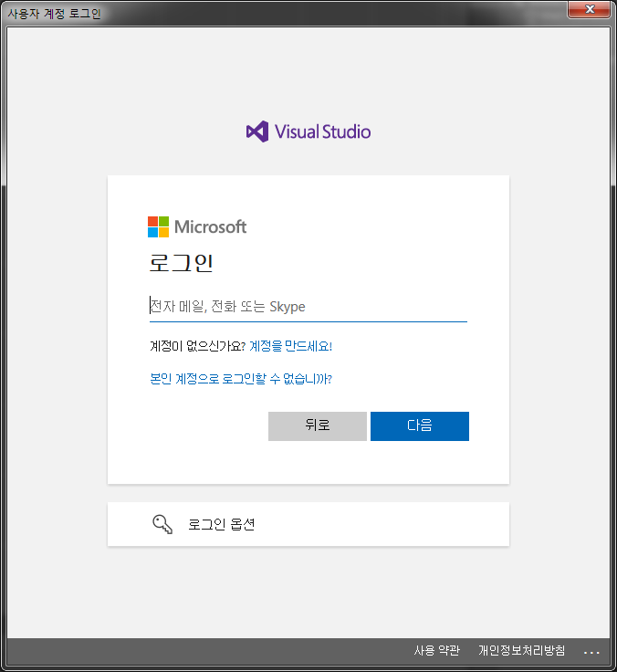Close the 사용자 계정 로그인 window
The width and height of the screenshot is (617, 672).
589,9
